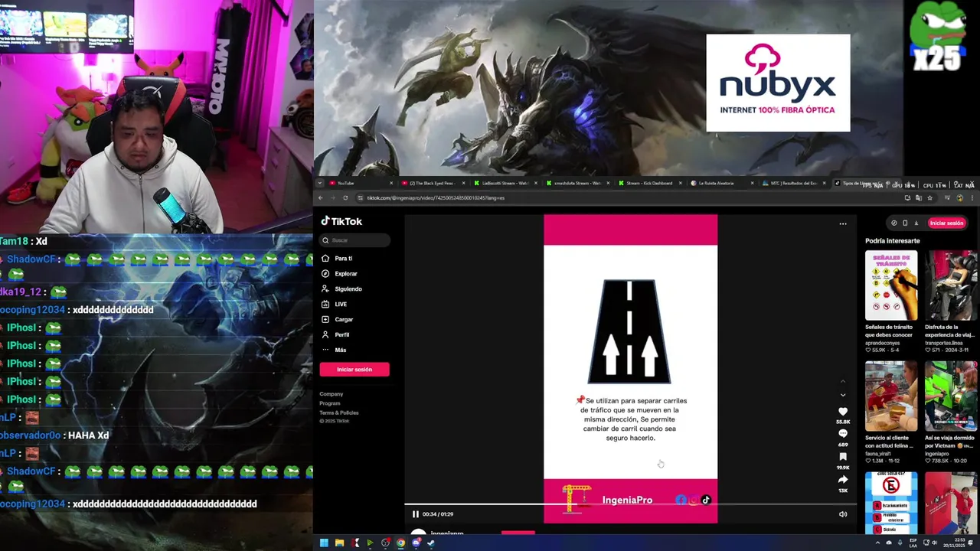The width and height of the screenshot is (980, 551).
Task: Switch to the YouTube browser tab
Action: coord(361,183)
